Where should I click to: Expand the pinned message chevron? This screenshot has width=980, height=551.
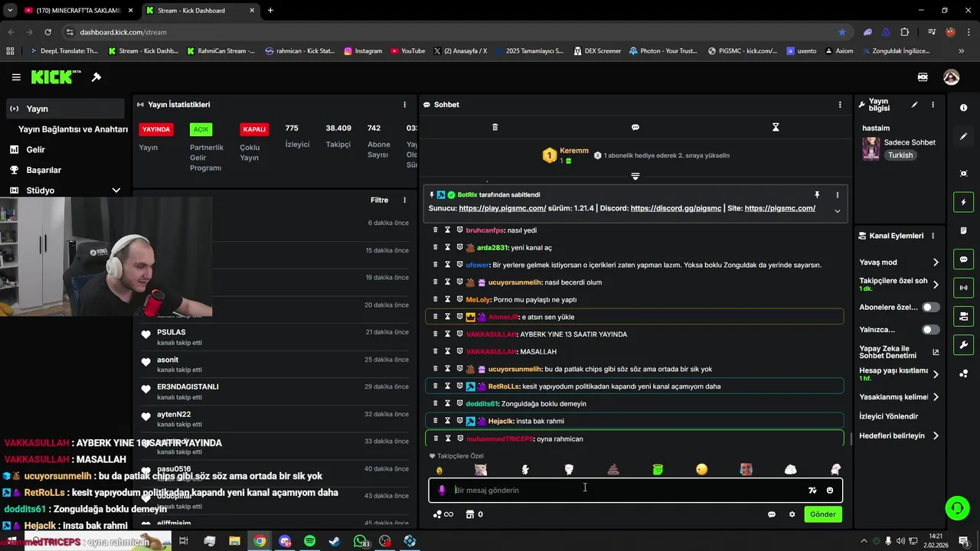pyautogui.click(x=837, y=211)
